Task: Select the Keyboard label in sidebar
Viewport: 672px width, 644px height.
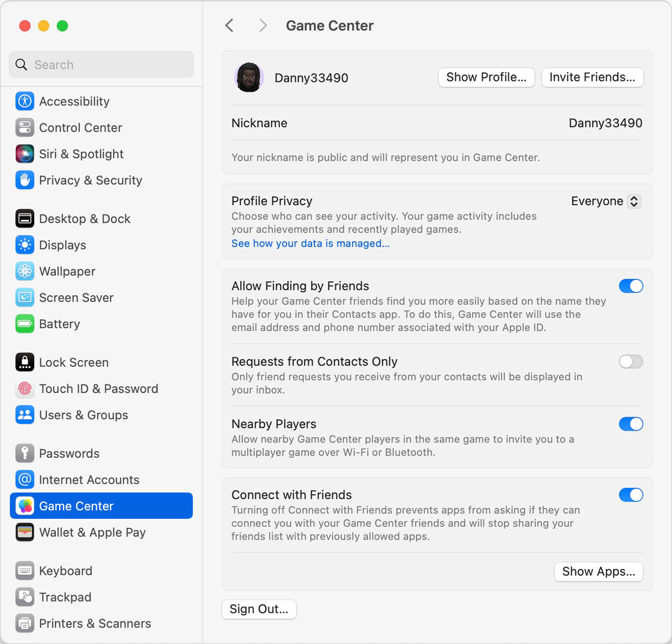Action: 66,571
